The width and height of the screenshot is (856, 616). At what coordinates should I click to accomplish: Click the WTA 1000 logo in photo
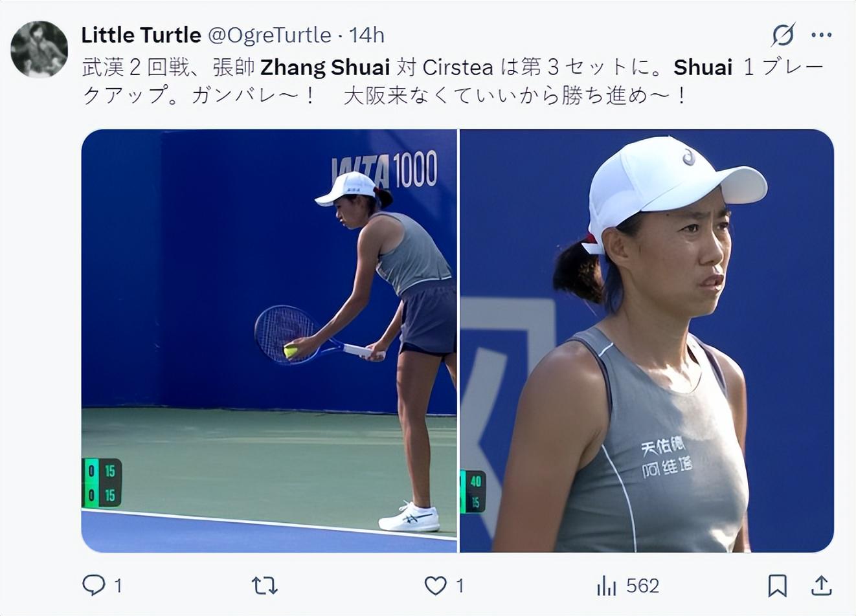coord(385,171)
